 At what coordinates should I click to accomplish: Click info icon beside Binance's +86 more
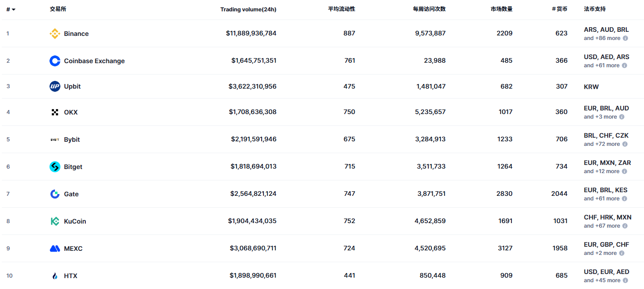coord(625,38)
